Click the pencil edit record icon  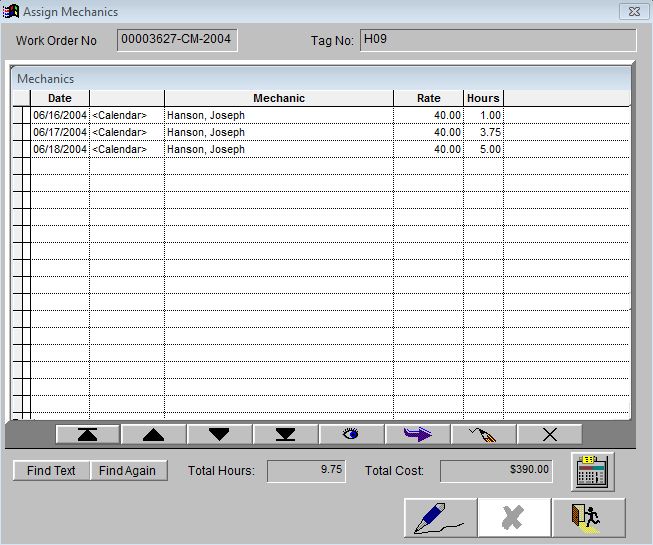coord(483,434)
